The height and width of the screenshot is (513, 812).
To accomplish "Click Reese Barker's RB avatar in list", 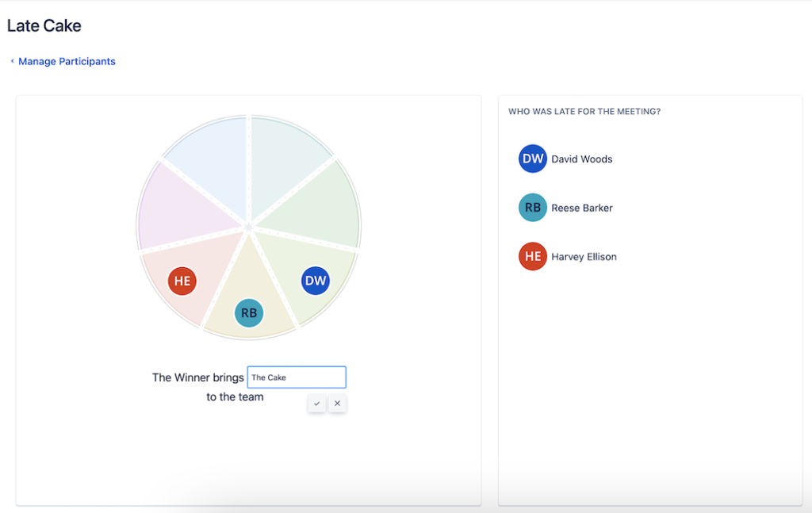I will [533, 208].
